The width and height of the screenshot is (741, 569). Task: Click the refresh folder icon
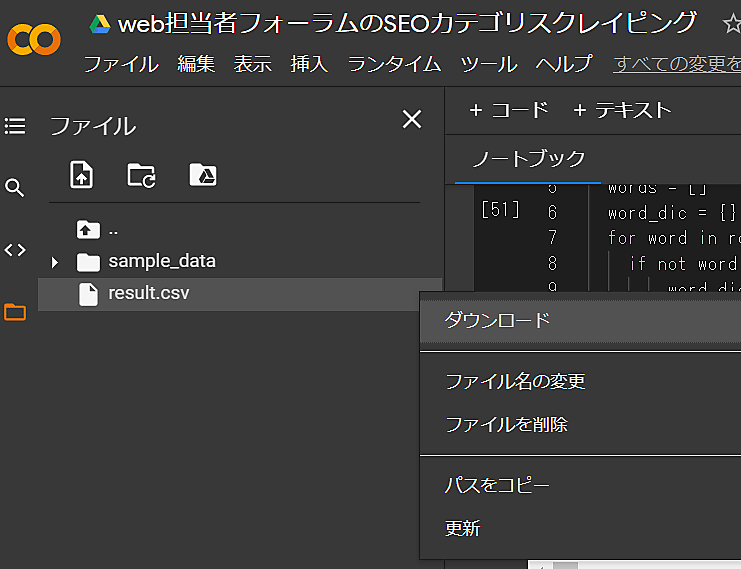point(141,175)
